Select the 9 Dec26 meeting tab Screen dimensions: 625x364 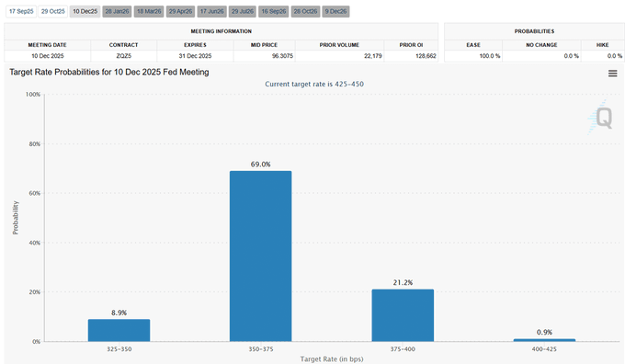point(335,12)
